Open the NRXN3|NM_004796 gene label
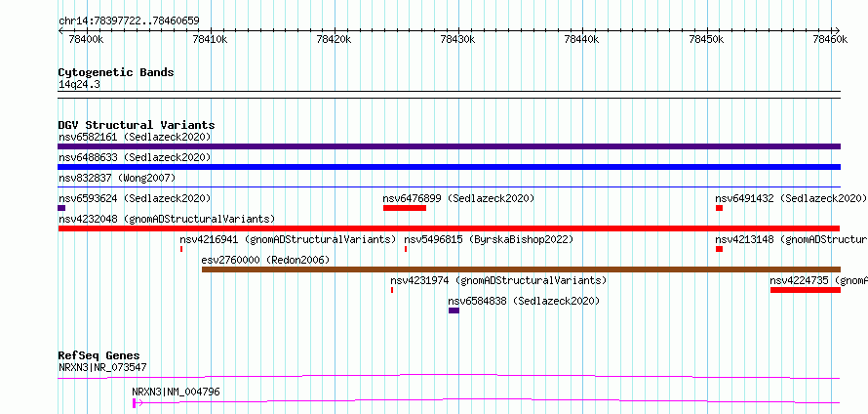Image resolution: width=868 pixels, height=414 pixels. (176, 392)
